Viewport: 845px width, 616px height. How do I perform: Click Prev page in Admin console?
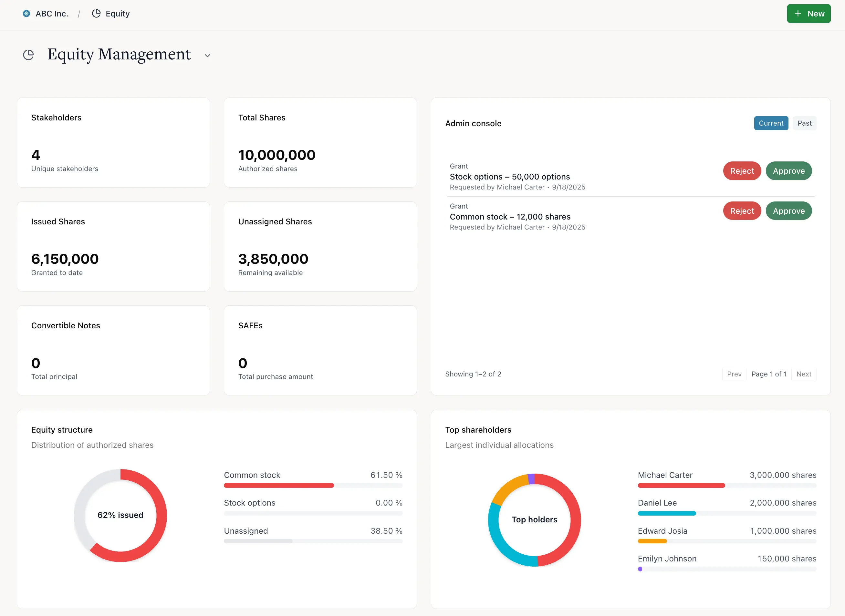pos(734,374)
